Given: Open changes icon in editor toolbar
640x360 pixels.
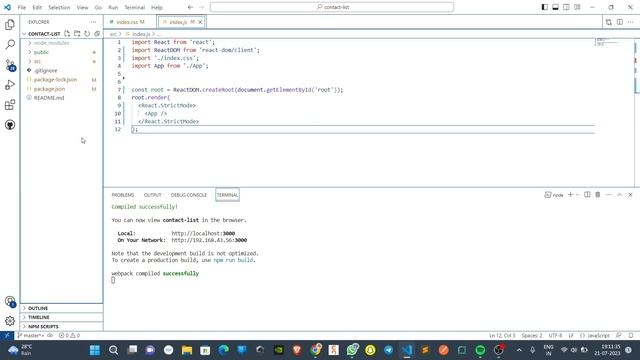Looking at the screenshot, I should tap(609, 22).
